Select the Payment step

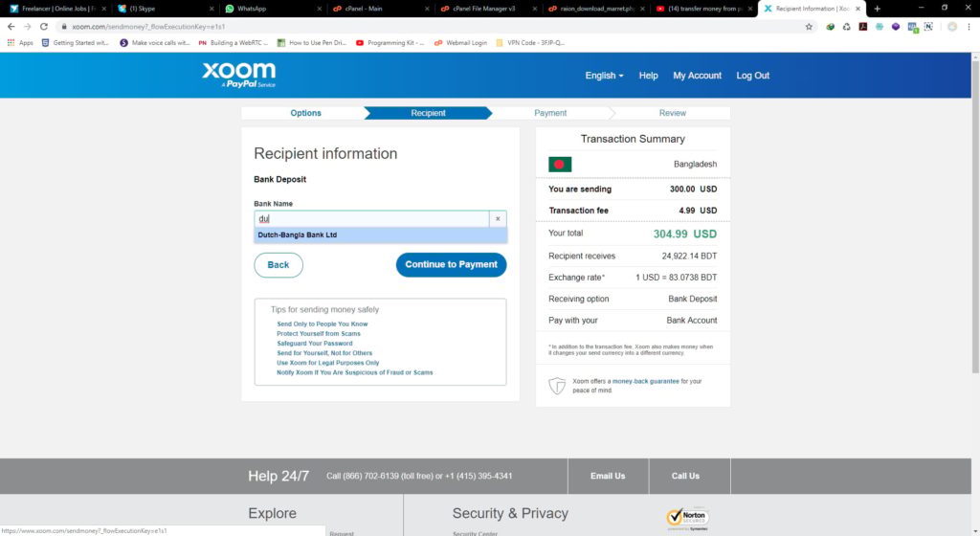pyautogui.click(x=550, y=113)
